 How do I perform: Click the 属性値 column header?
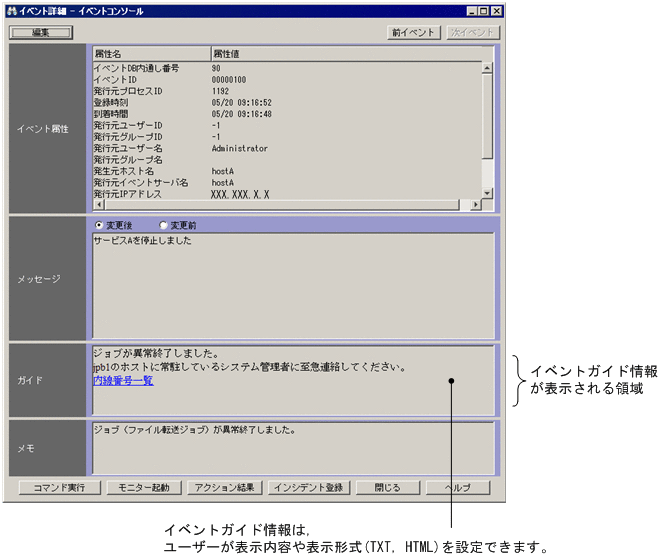[352, 54]
